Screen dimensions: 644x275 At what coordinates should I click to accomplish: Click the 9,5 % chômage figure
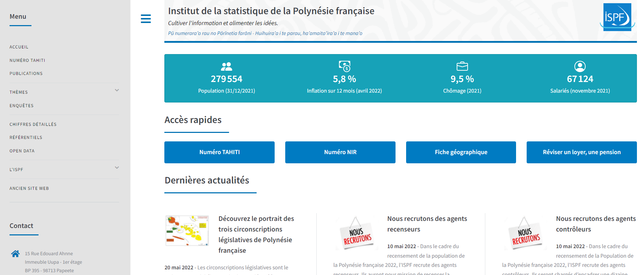pyautogui.click(x=462, y=79)
